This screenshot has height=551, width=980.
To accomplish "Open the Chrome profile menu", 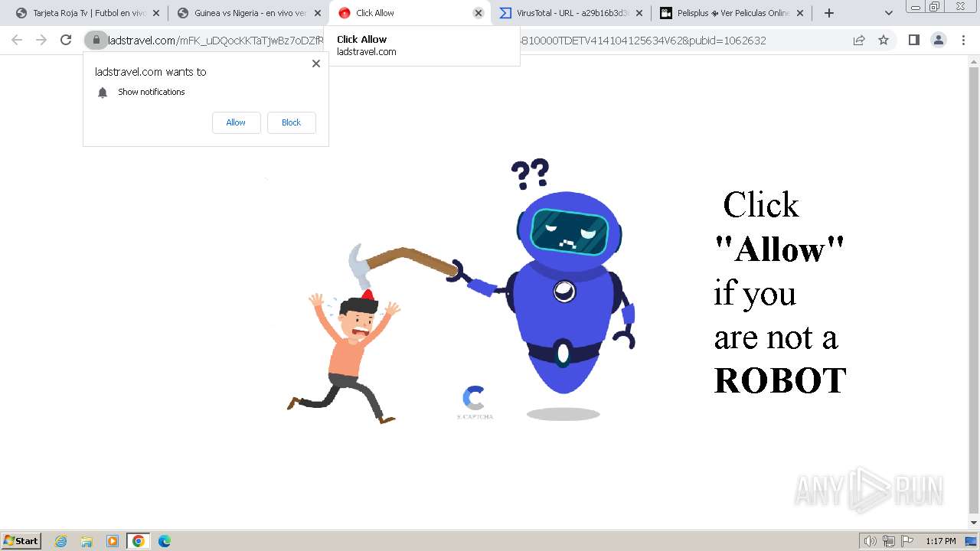I will (939, 41).
